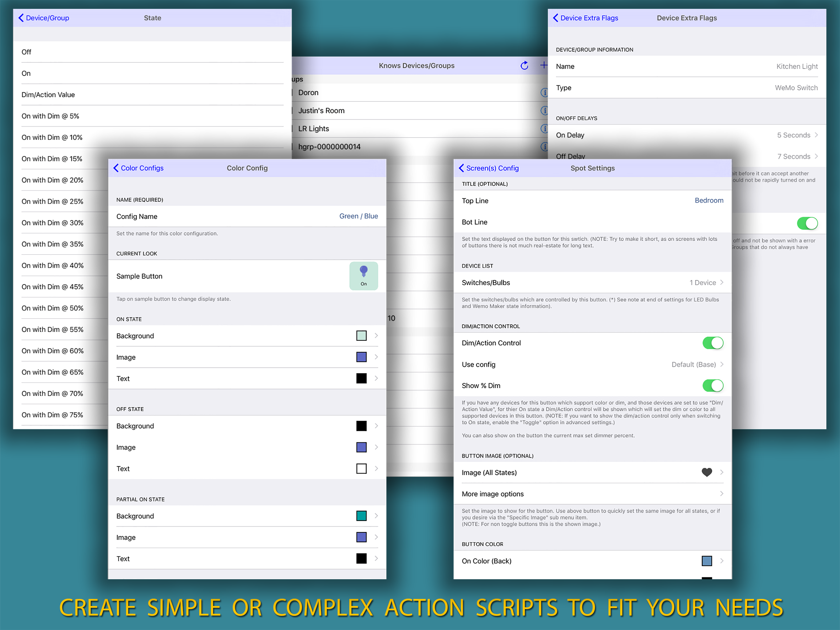Screen dimensions: 840x630
Task: Open On Color (Back) swatch
Action: (x=706, y=561)
